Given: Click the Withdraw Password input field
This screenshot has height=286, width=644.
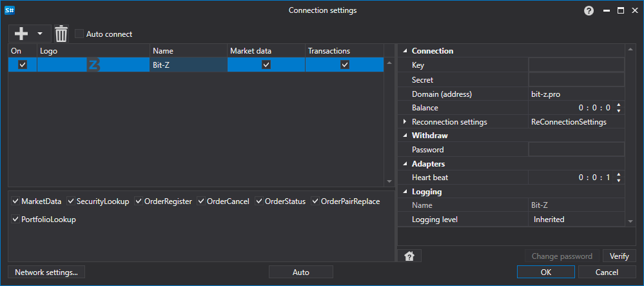Looking at the screenshot, I should [x=576, y=149].
